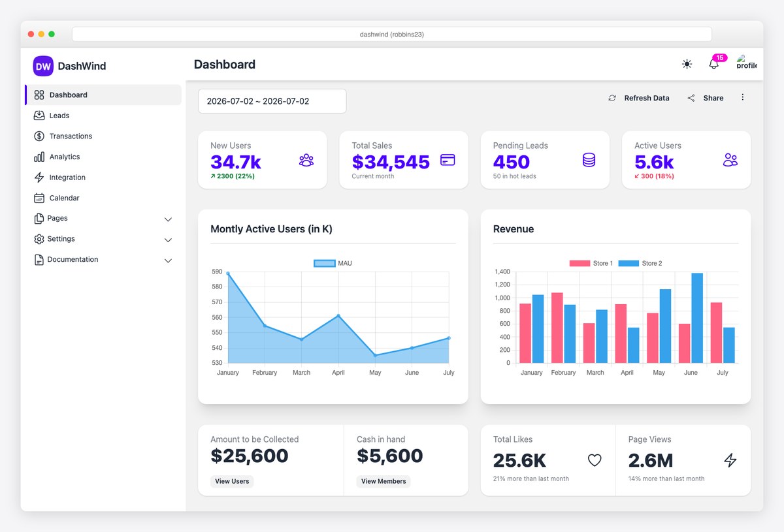Click the January data point on MAU chart

pyautogui.click(x=228, y=274)
